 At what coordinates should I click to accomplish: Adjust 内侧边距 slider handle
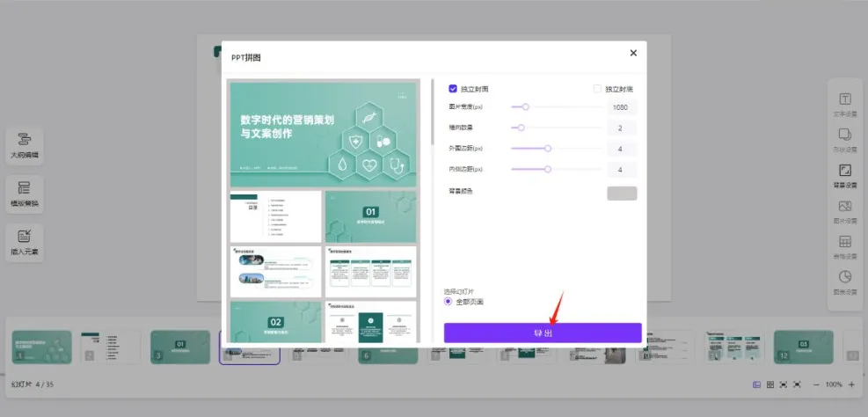click(548, 170)
